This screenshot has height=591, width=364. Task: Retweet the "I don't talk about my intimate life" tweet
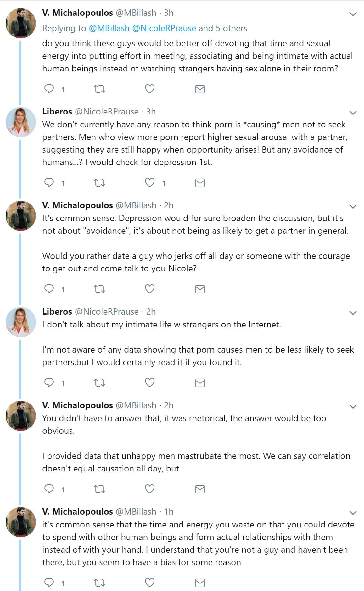99,382
